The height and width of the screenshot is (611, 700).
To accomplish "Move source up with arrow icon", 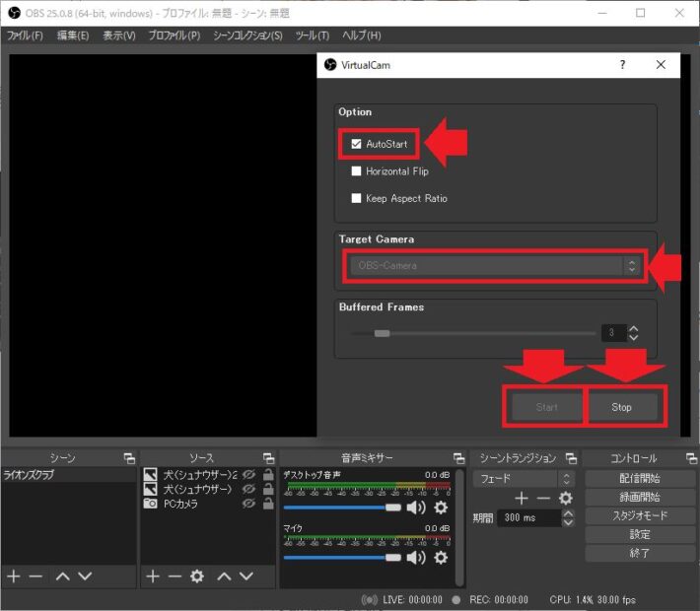I will click(x=224, y=577).
